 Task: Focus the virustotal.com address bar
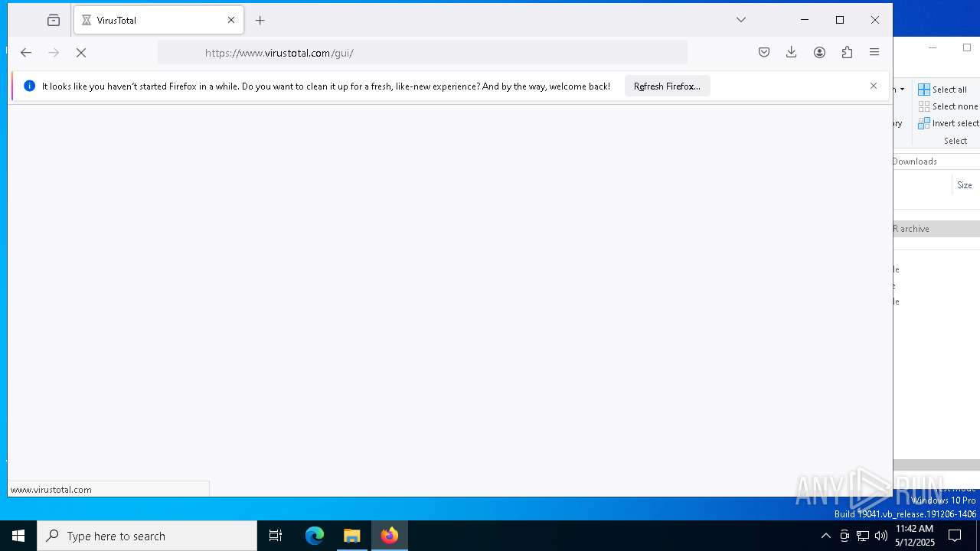423,53
